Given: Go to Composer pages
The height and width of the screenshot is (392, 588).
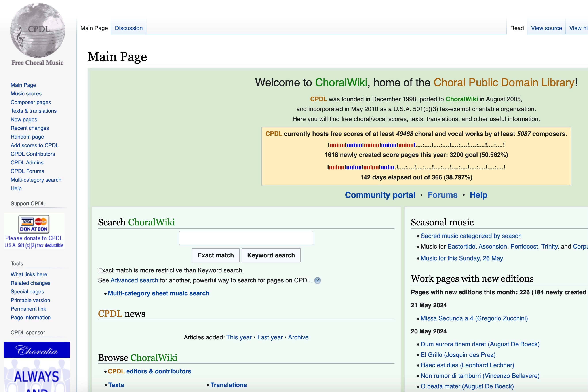Looking at the screenshot, I should 31,102.
